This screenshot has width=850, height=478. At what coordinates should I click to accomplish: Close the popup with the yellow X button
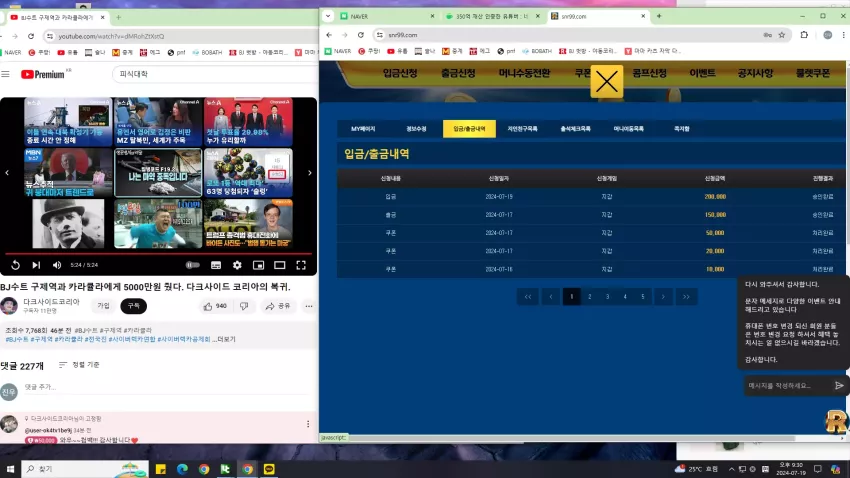coord(607,82)
